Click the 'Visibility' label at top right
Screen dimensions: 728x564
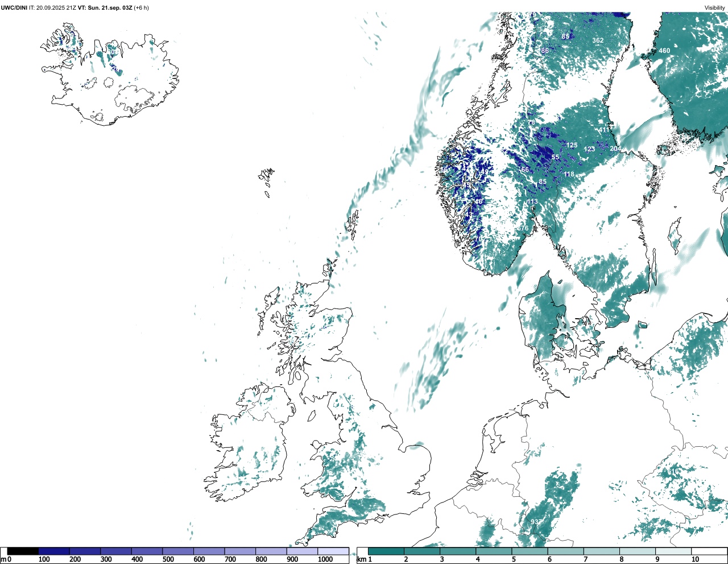tap(715, 8)
